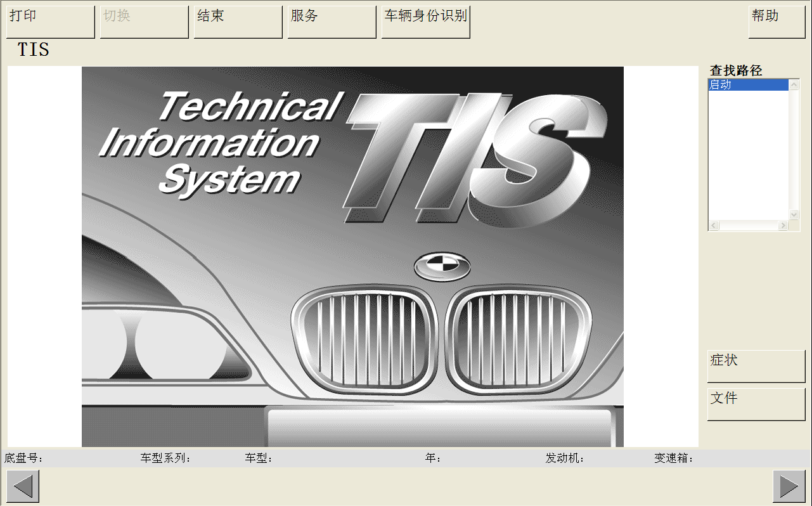Click the 年 year label
This screenshot has width=812, height=506.
(433, 458)
